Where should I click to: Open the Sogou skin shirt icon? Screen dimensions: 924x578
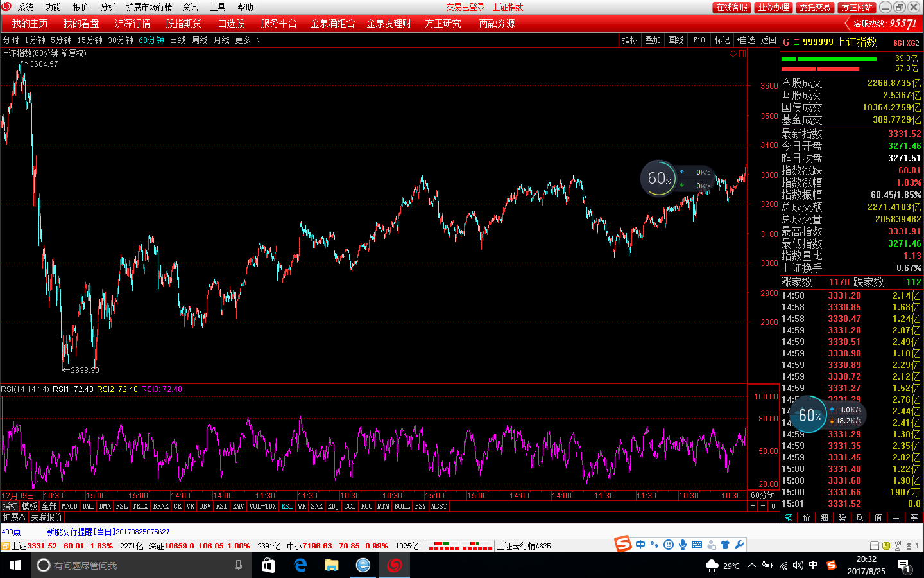click(x=725, y=545)
